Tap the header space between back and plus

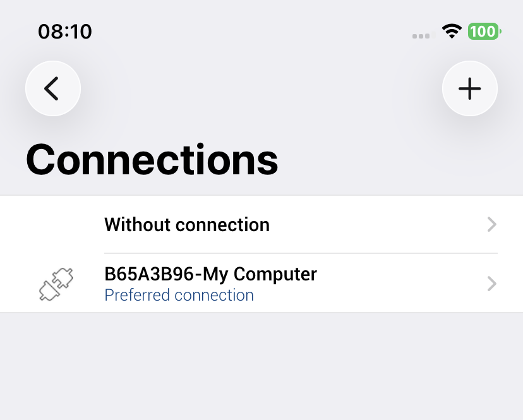(x=261, y=89)
